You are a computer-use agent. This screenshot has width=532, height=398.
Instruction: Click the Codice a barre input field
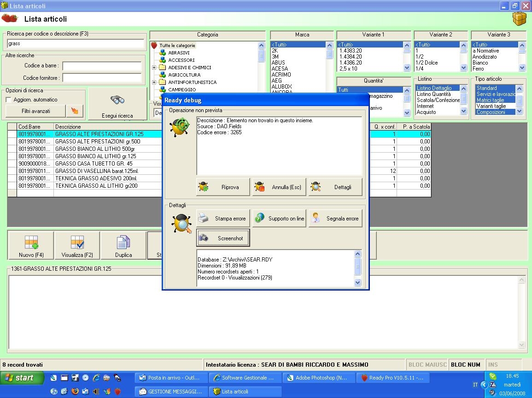click(102, 65)
